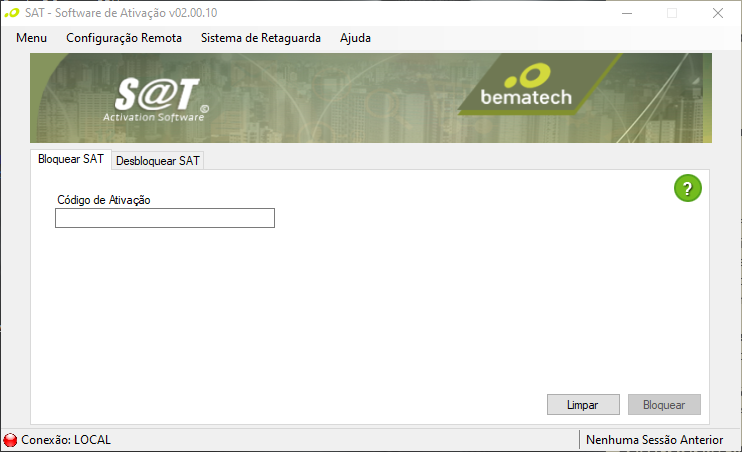Click the S@T Activation Software logo
The width and height of the screenshot is (742, 452).
pos(157,100)
